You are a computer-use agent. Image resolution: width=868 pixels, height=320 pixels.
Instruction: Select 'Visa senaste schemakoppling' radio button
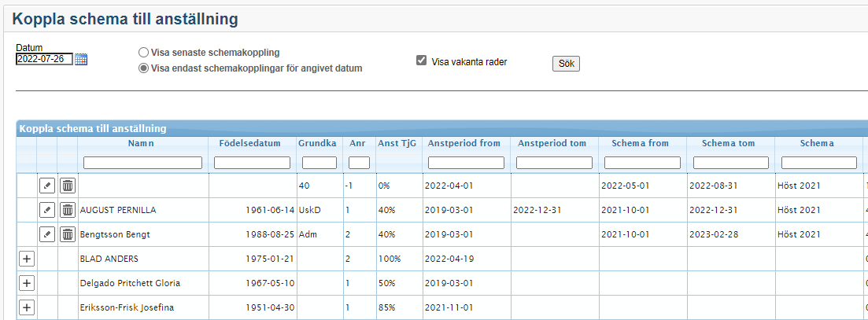coord(143,53)
